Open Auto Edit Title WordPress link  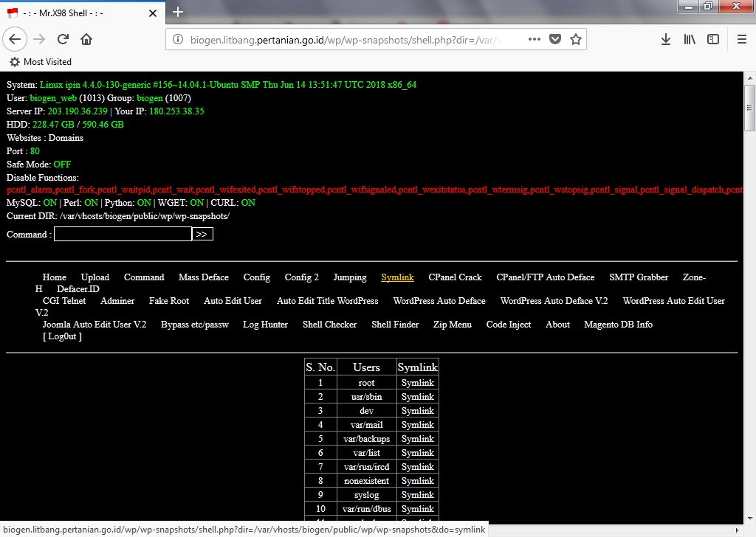point(327,301)
